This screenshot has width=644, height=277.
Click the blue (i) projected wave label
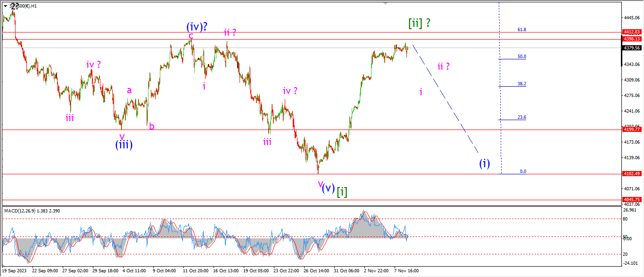point(485,163)
